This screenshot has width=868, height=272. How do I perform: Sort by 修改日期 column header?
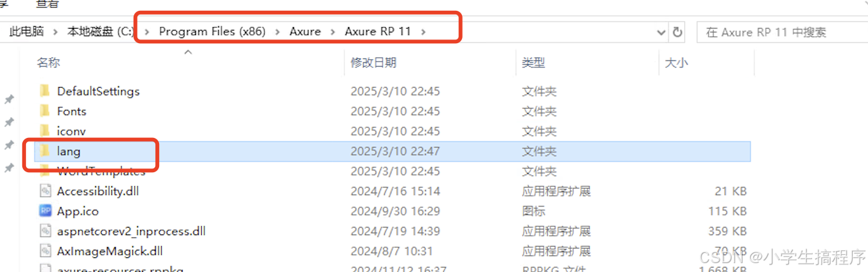coord(374,63)
